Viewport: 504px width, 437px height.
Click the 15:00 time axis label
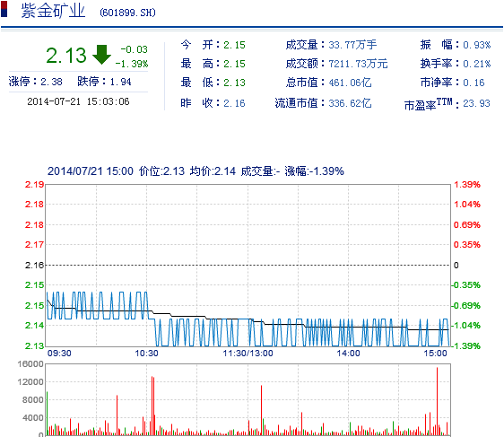click(x=435, y=353)
